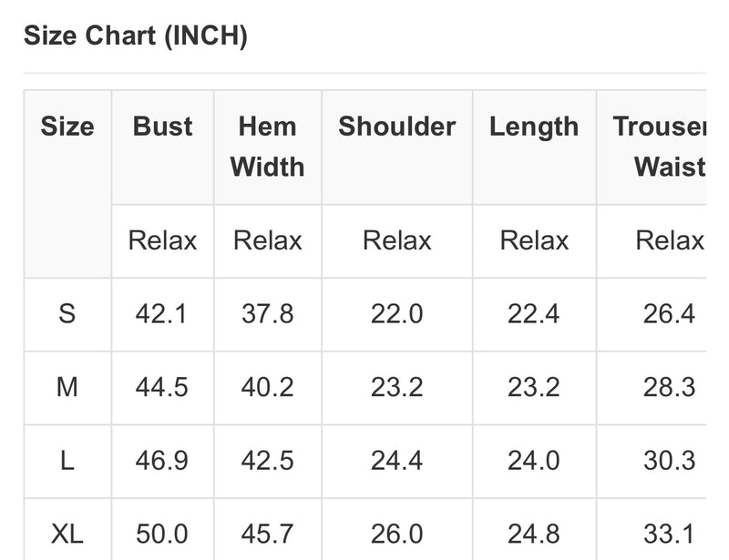
Task: Click hem width value 40.2
Action: pos(267,387)
